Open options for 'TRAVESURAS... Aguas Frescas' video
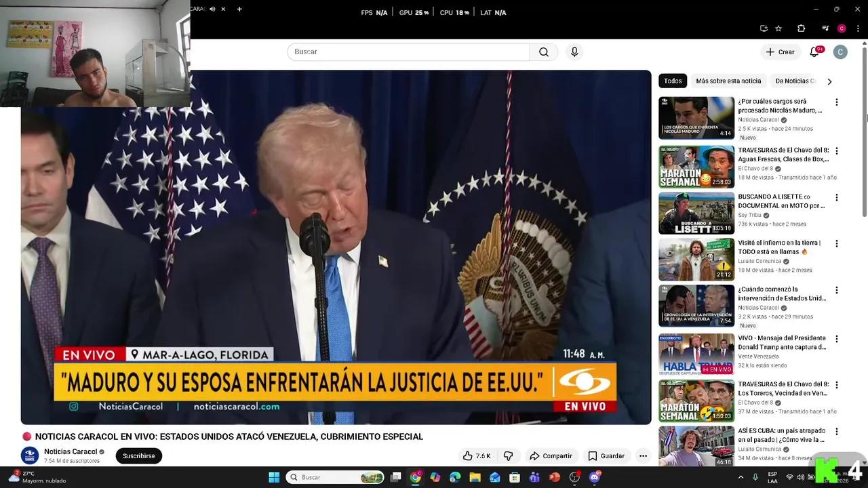This screenshot has height=488, width=868. [836, 151]
